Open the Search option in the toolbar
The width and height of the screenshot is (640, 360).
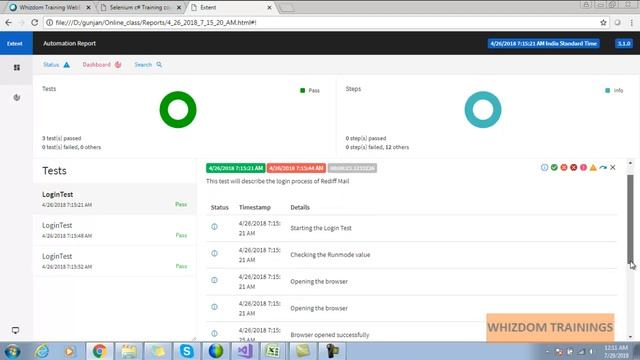[x=148, y=64]
